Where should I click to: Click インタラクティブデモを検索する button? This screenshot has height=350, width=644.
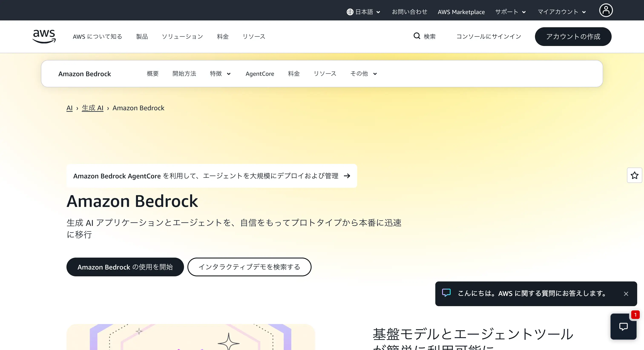click(x=249, y=267)
